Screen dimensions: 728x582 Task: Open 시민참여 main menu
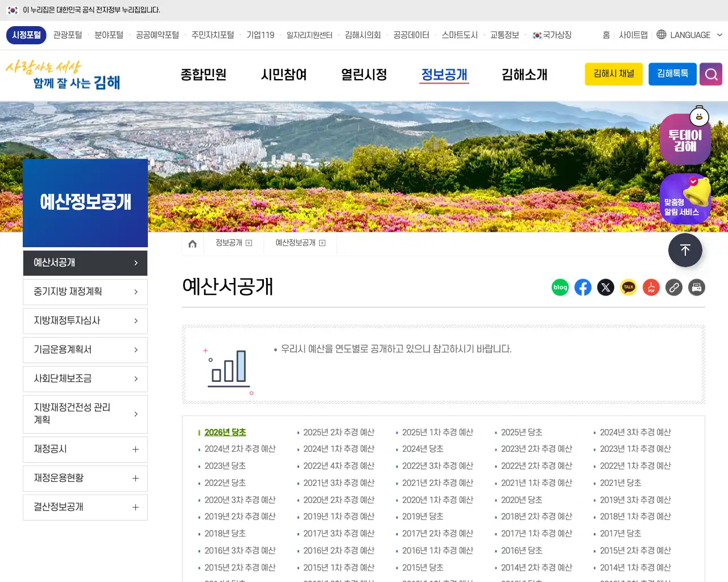284,74
